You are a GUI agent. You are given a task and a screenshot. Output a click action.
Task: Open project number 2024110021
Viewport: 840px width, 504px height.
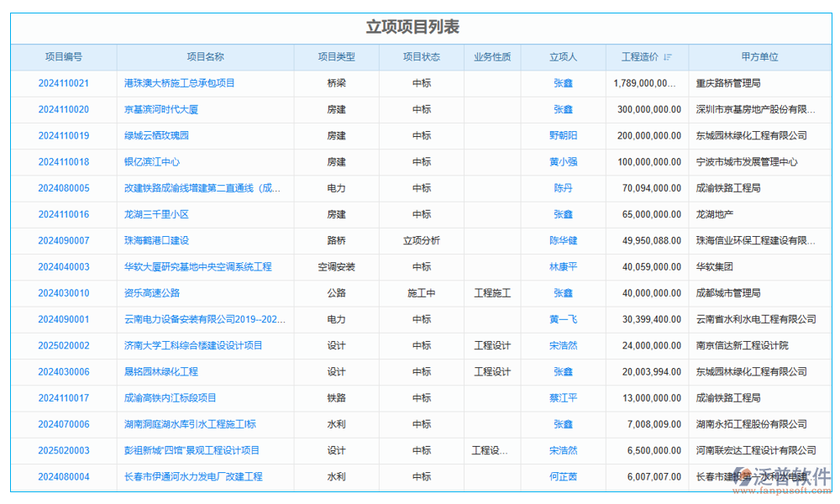63,83
